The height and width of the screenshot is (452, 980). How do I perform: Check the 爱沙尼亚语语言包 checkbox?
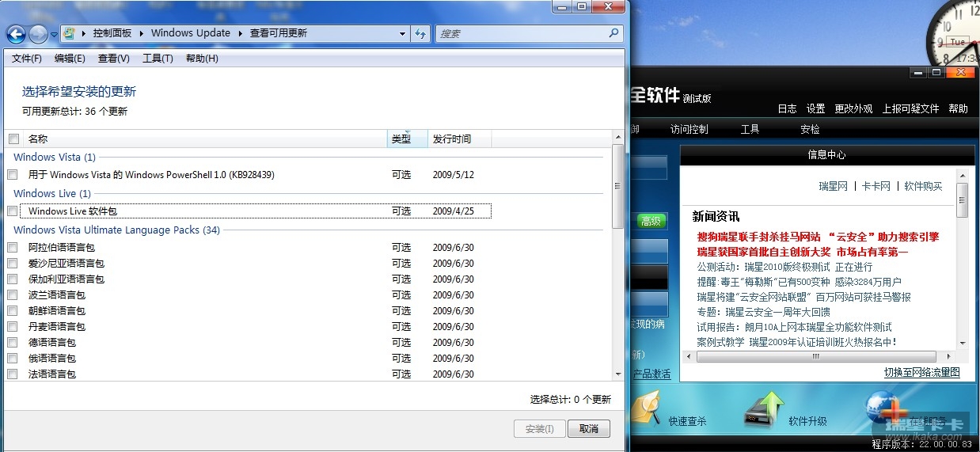(x=13, y=263)
